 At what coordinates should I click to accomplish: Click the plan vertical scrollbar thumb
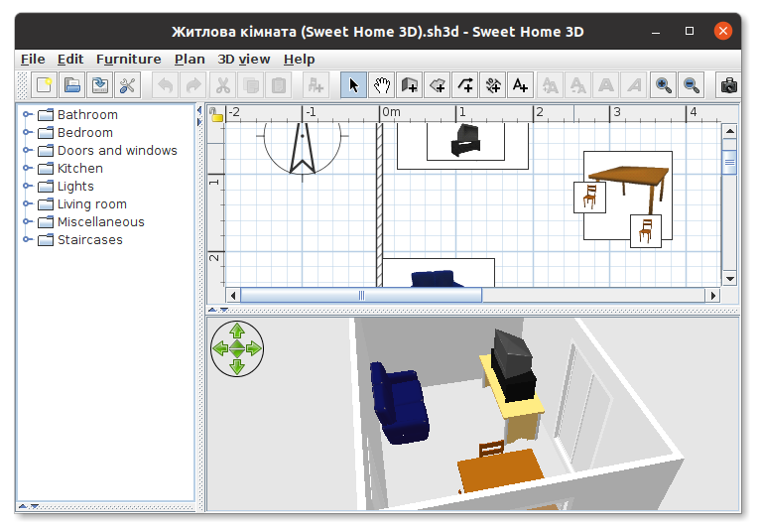730,163
